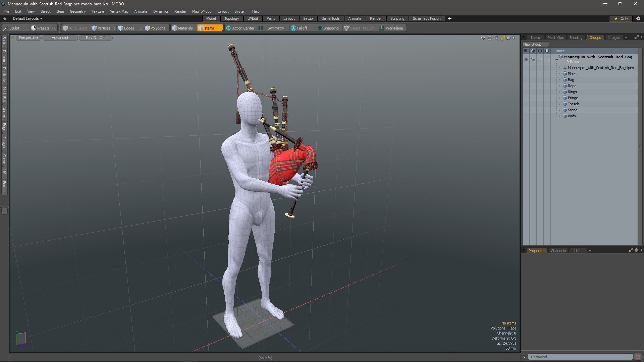Viewport: 644px width, 362px height.
Task: Open Properties panel gear options
Action: pyautogui.click(x=637, y=250)
